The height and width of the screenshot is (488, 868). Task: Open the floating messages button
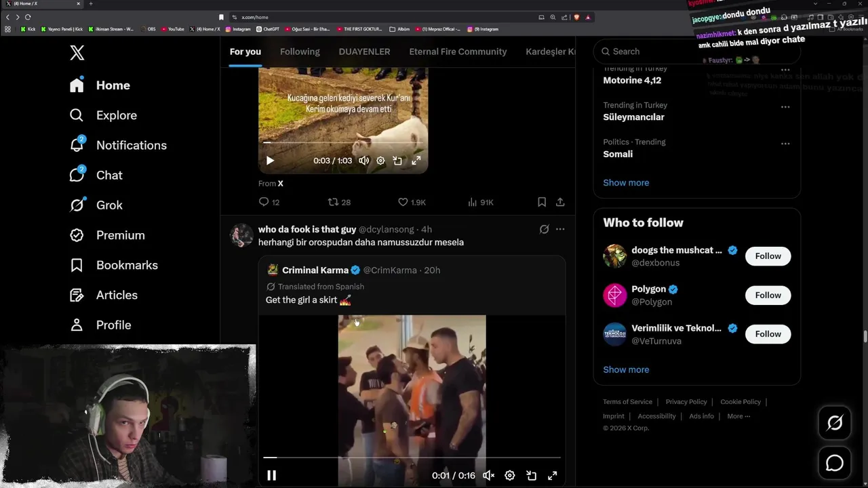coord(835,463)
